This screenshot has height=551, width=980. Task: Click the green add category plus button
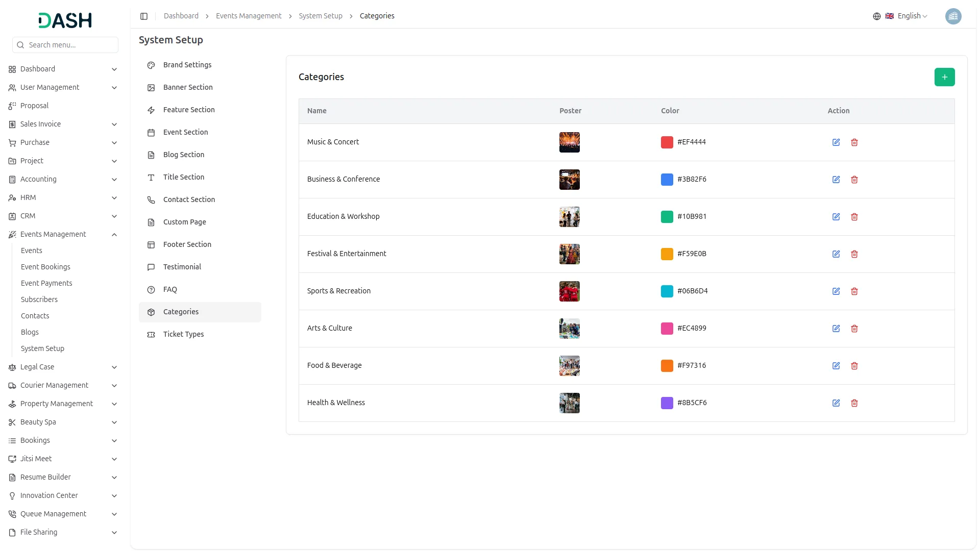(944, 77)
